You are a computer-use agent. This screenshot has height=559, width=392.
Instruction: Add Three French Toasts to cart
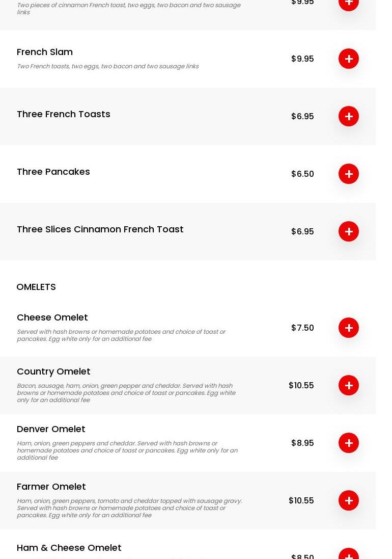click(x=349, y=116)
